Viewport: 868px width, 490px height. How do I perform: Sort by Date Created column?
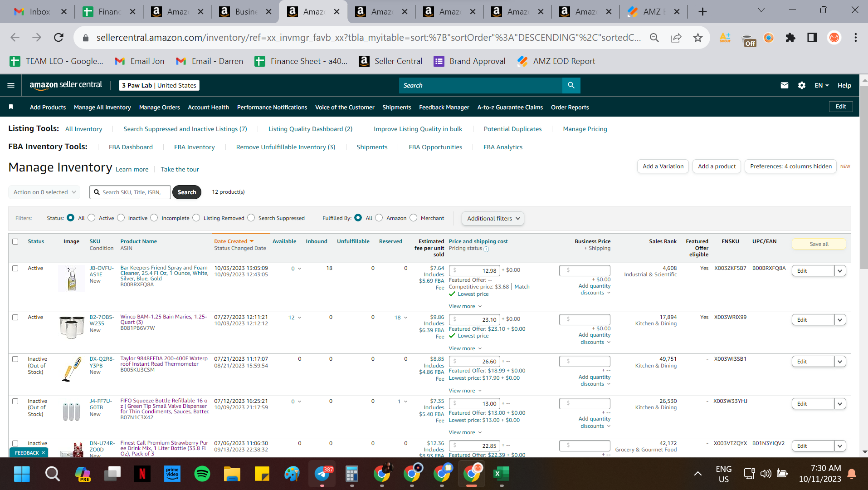[234, 241]
